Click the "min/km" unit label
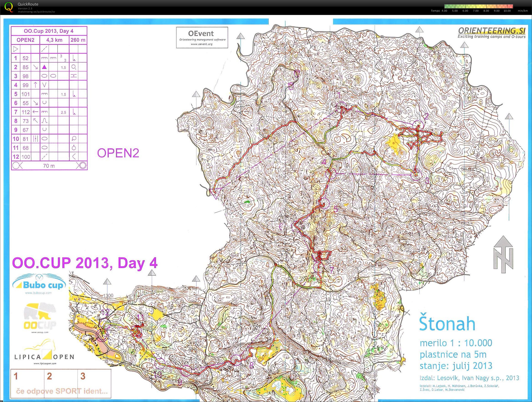The image size is (532, 402). [523, 11]
